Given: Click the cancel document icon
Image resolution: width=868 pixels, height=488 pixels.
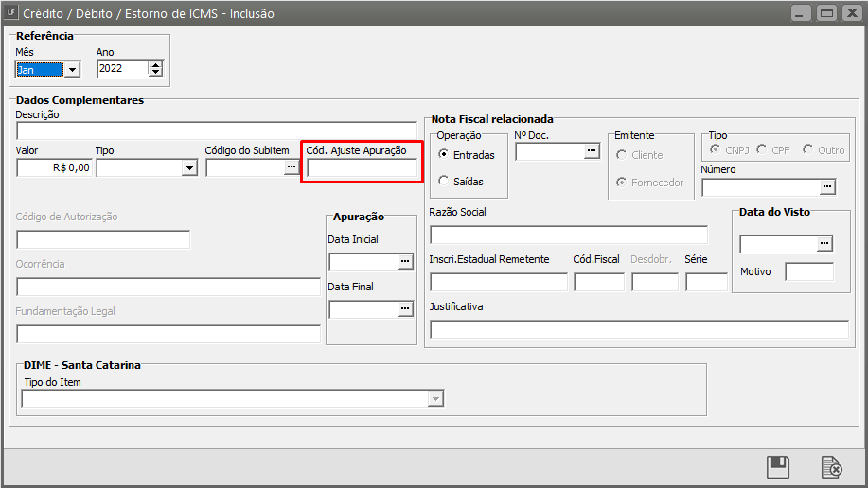Looking at the screenshot, I should (x=831, y=466).
